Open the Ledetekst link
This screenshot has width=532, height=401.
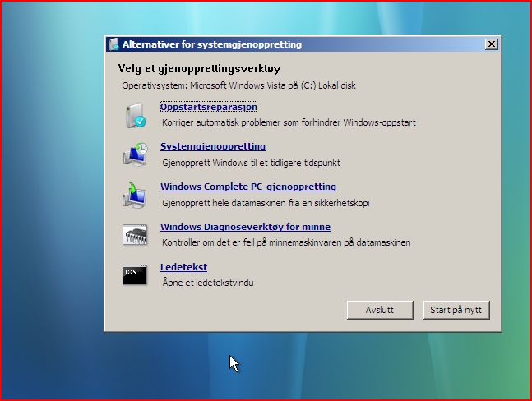point(183,267)
